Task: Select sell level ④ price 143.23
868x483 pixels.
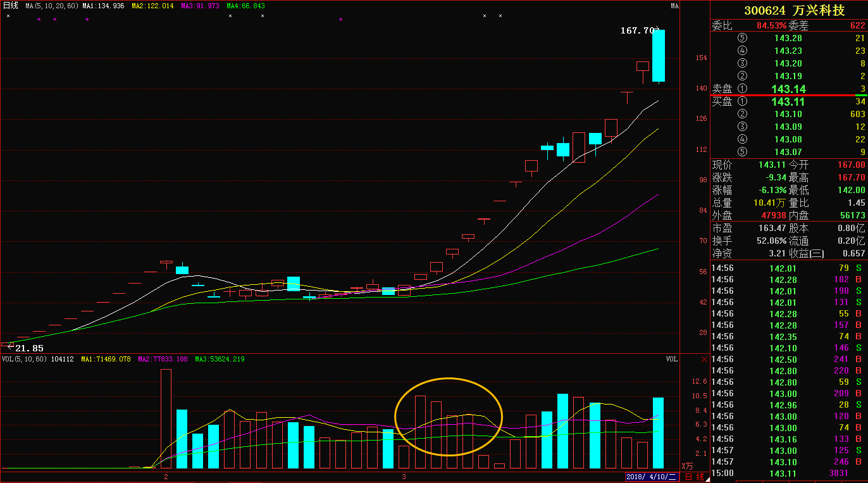Action: tap(788, 51)
